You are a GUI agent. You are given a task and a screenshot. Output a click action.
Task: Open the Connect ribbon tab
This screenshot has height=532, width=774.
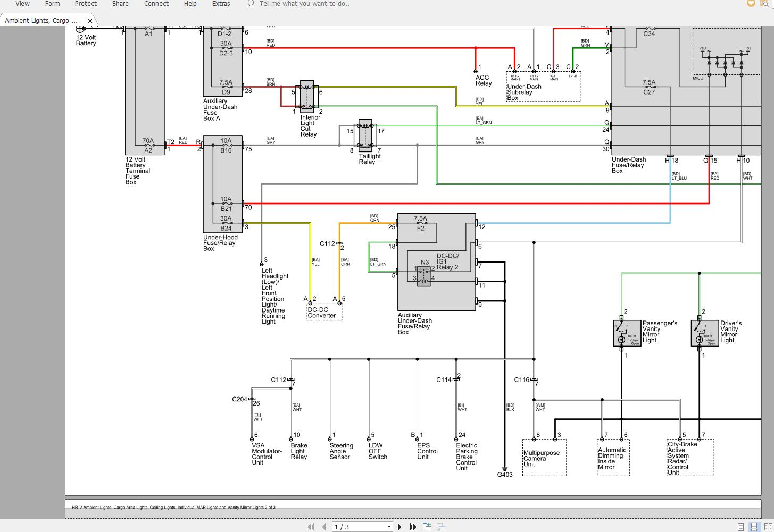pos(156,4)
